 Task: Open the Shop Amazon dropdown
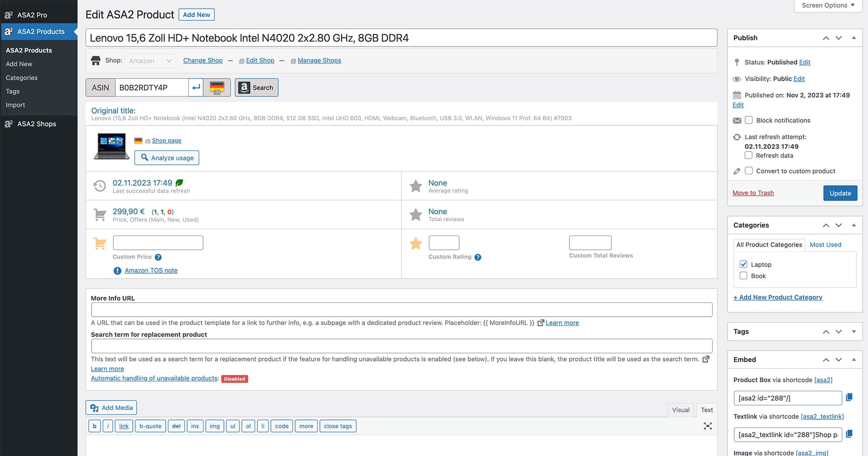(x=150, y=61)
